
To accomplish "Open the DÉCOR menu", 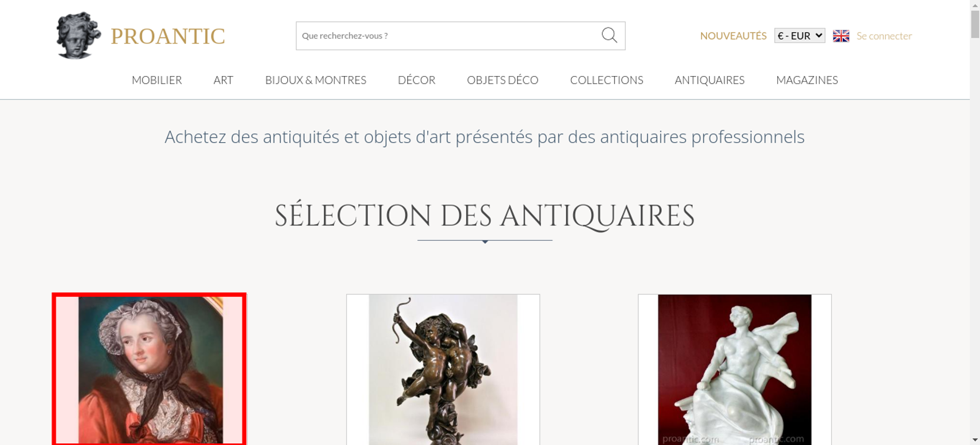I will click(x=416, y=80).
